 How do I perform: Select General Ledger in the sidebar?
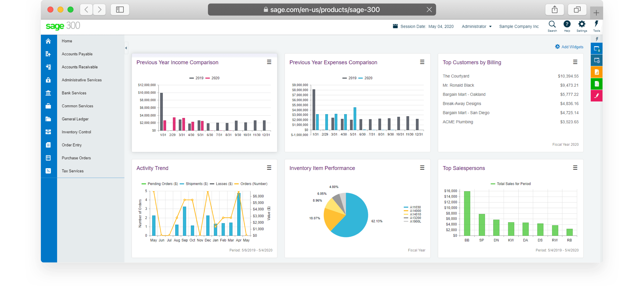(75, 119)
